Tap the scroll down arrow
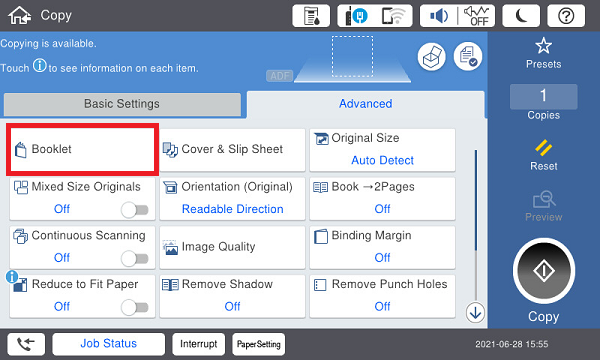 475,313
